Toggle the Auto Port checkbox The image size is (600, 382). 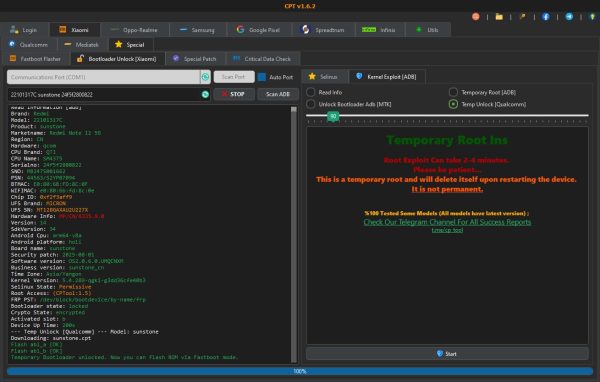[262, 77]
